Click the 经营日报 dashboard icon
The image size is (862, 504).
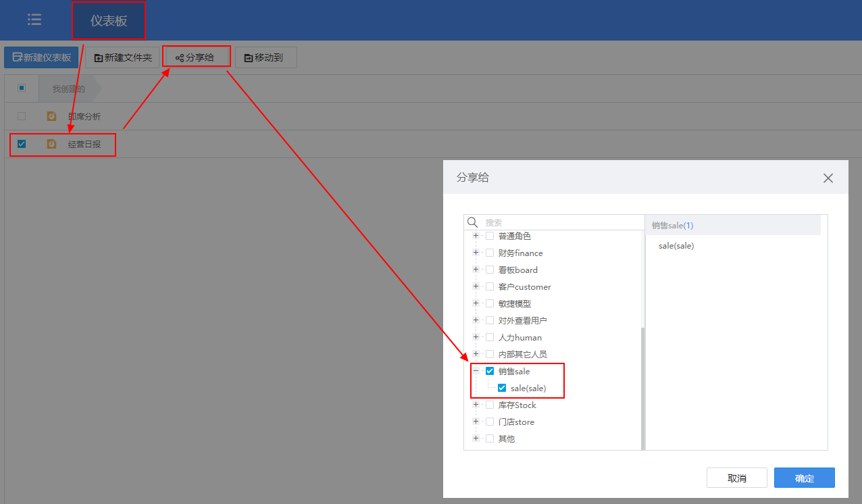(x=52, y=144)
